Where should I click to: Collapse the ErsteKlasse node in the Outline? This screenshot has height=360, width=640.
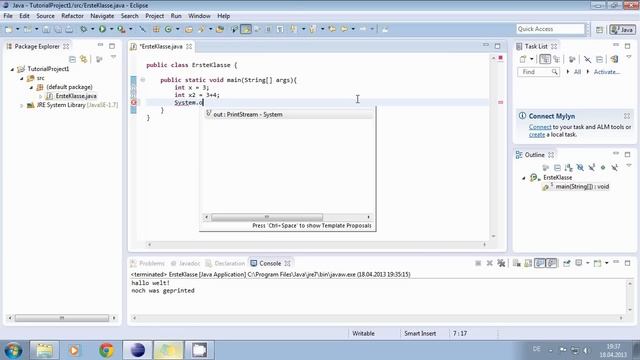(524, 178)
